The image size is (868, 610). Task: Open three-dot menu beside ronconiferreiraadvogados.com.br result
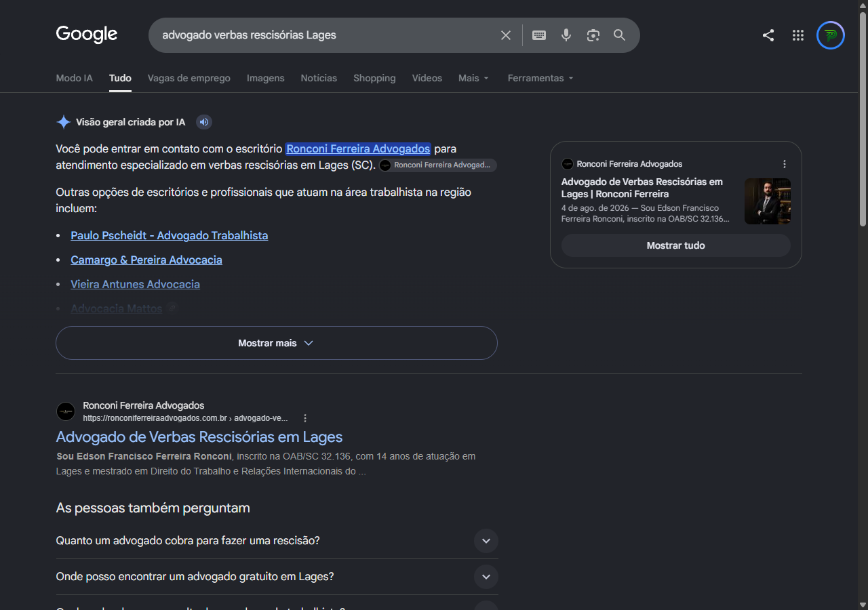pyautogui.click(x=305, y=418)
